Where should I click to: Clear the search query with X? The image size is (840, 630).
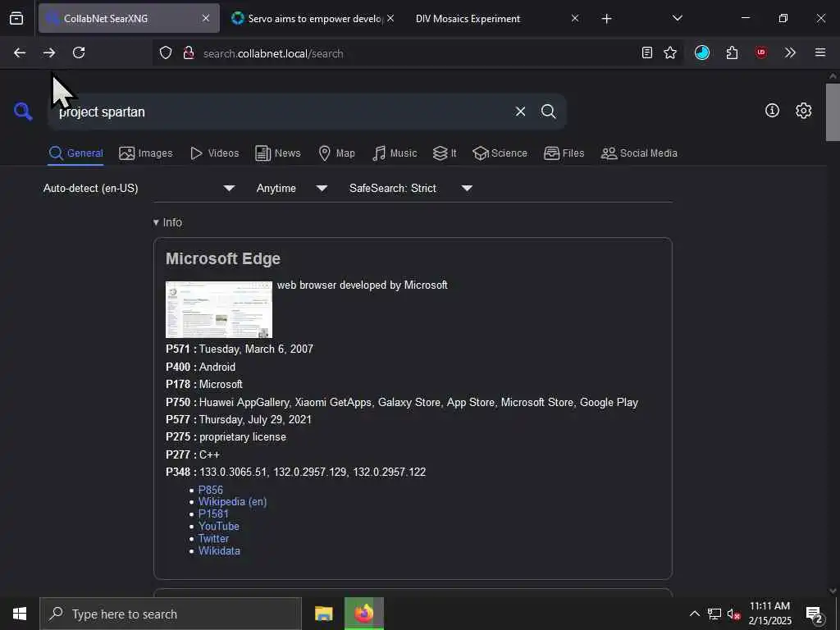tap(520, 112)
